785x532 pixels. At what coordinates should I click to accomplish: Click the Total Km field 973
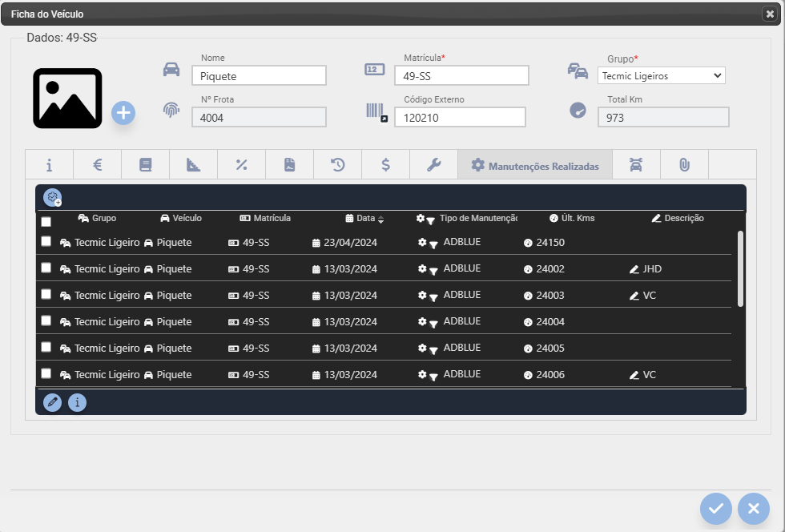[x=663, y=117]
